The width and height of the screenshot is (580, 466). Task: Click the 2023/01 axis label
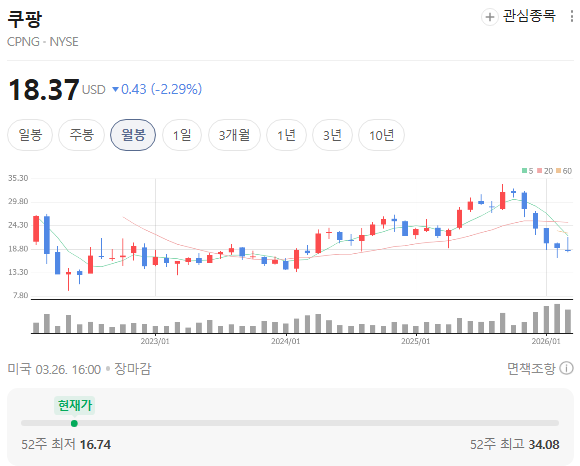[155, 341]
